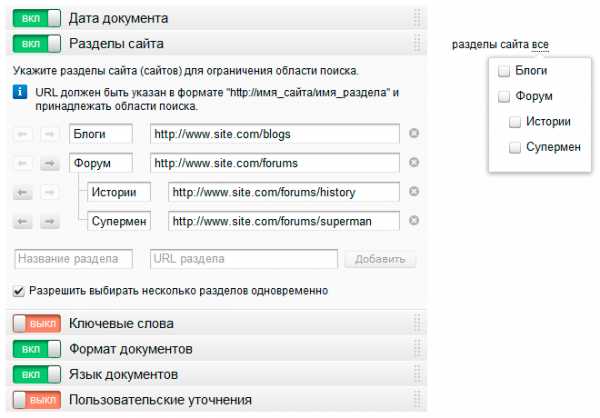Check the Блоги checkbox in preview

coord(504,71)
